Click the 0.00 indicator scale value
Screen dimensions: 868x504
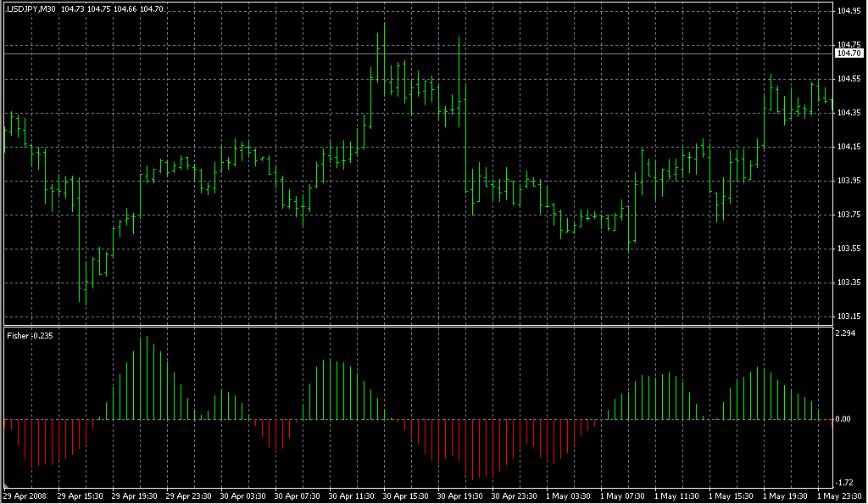click(x=845, y=419)
